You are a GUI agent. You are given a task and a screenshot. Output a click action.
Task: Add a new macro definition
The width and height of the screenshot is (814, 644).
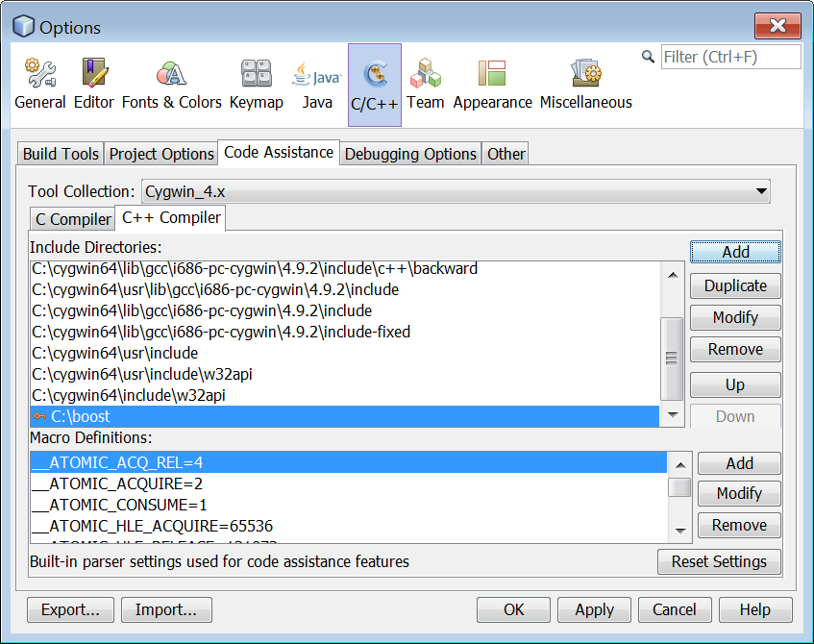[739, 463]
